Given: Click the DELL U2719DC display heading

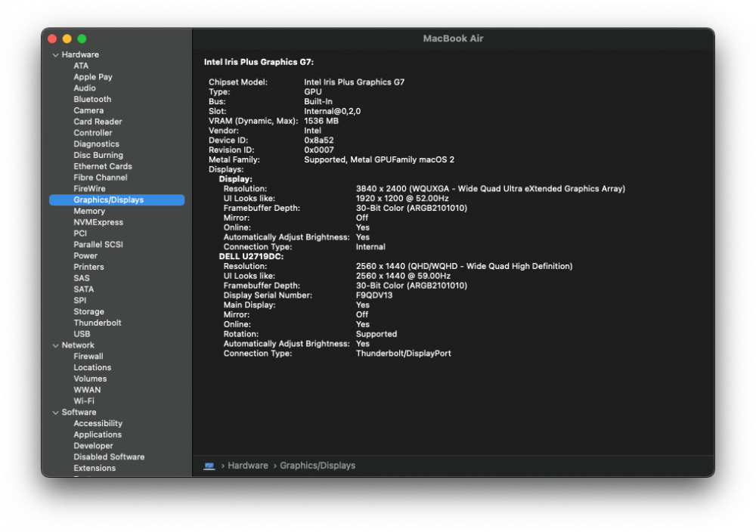Looking at the screenshot, I should (x=251, y=256).
